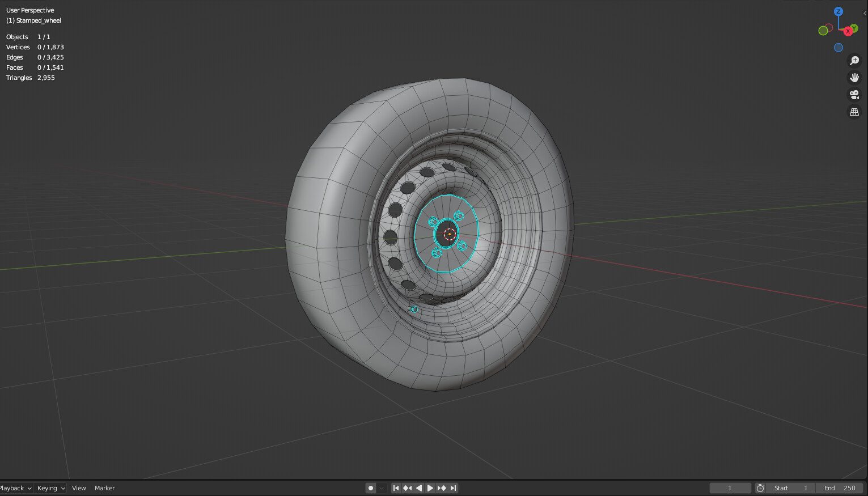Click the current frame number field
Viewport: 868px width, 496px height.
(730, 487)
